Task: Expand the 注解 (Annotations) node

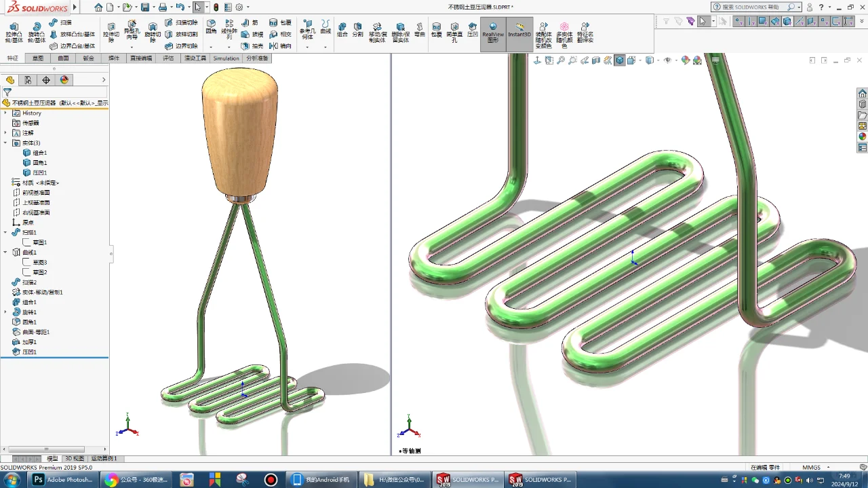Action: coord(5,133)
